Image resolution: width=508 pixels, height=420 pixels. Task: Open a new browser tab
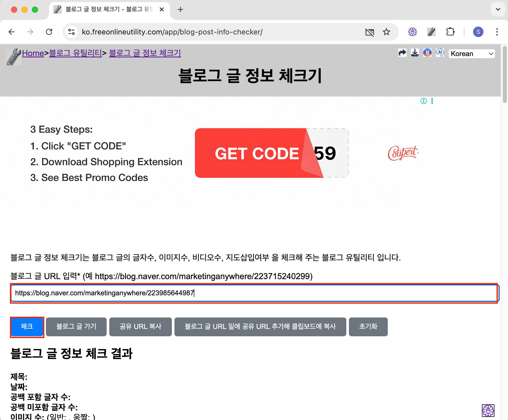[x=180, y=10]
